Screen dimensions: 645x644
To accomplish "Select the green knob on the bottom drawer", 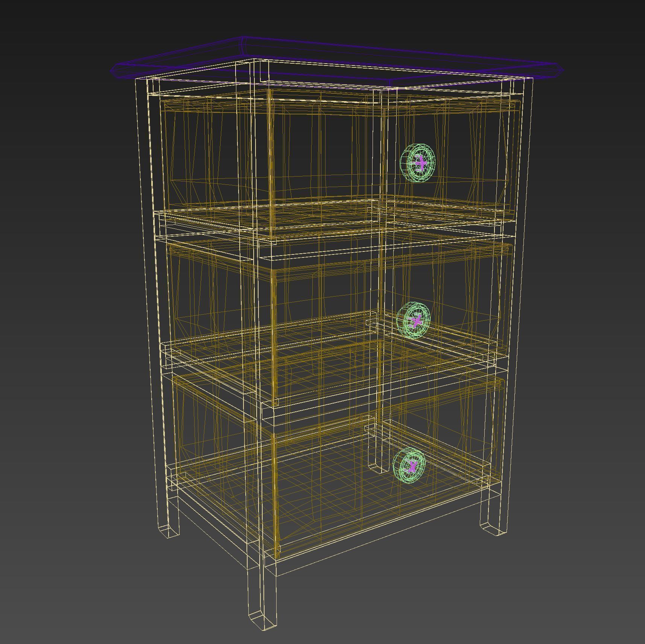I will click(409, 465).
